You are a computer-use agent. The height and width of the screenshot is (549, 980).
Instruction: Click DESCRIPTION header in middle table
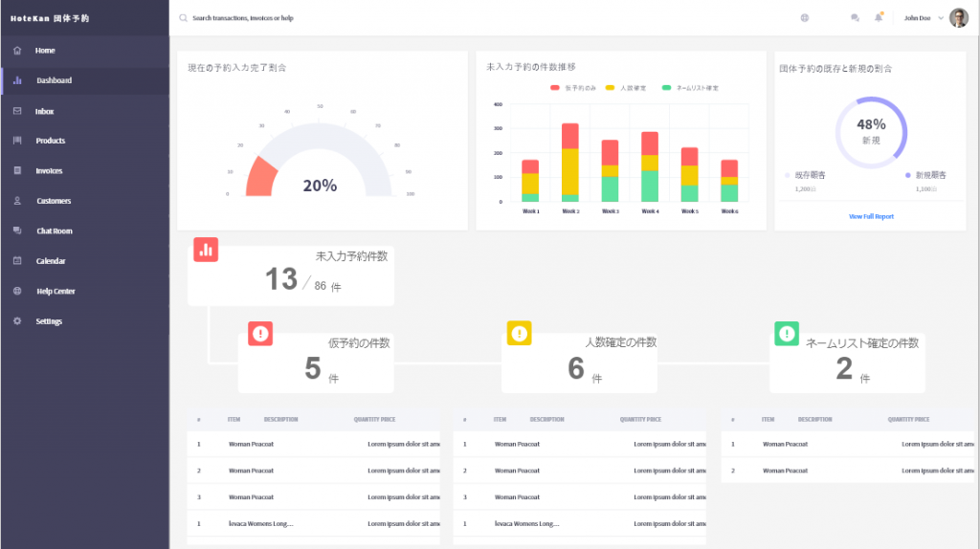coord(546,419)
